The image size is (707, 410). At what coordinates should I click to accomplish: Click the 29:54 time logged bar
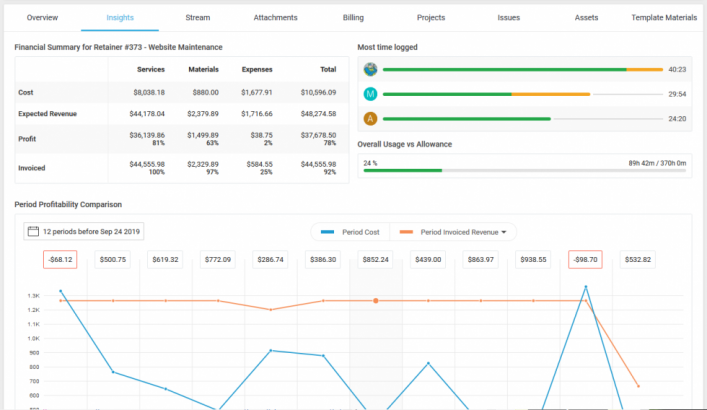coord(523,94)
